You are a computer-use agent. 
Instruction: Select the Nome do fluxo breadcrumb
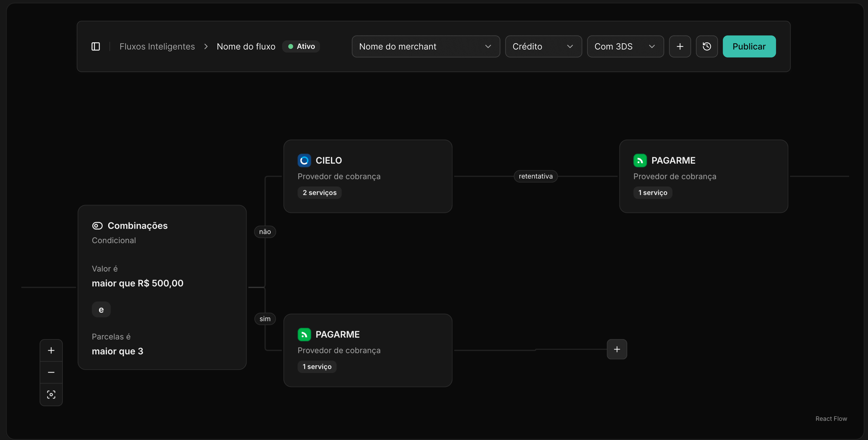tap(246, 46)
